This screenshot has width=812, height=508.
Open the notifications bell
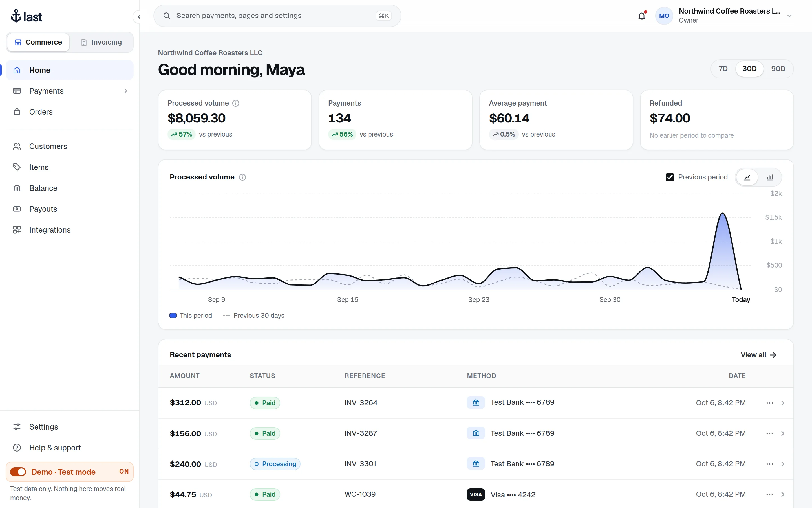641,16
